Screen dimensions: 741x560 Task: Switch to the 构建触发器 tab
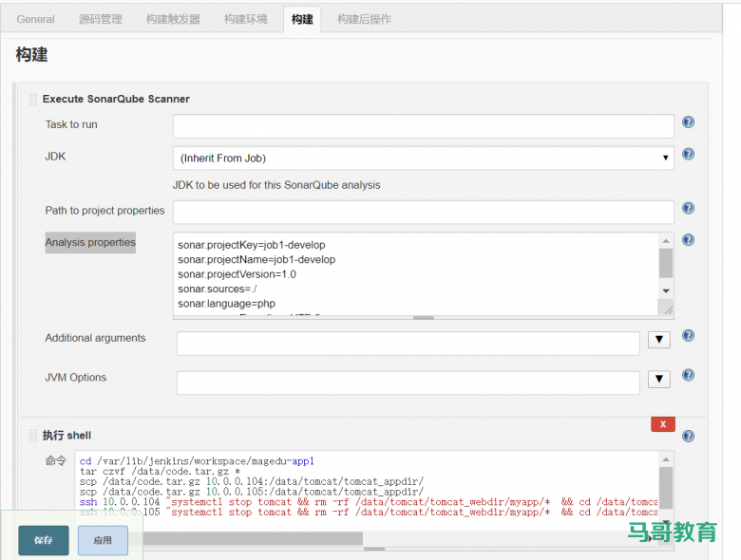pyautogui.click(x=173, y=19)
